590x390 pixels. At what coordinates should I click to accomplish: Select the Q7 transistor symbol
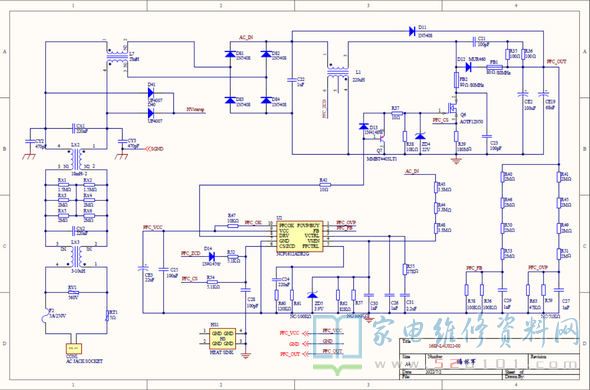click(x=380, y=143)
